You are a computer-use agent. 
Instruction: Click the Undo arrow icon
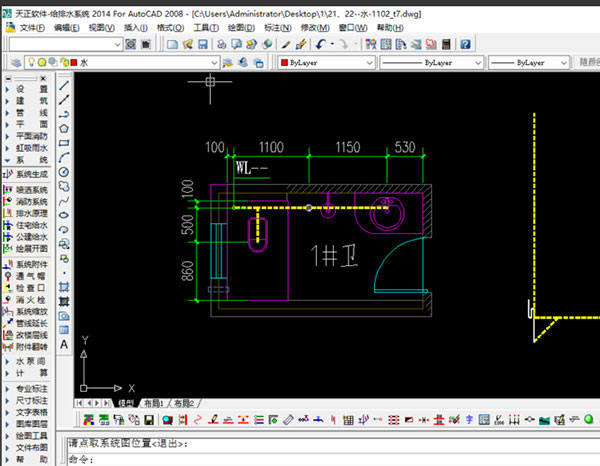tap(319, 45)
